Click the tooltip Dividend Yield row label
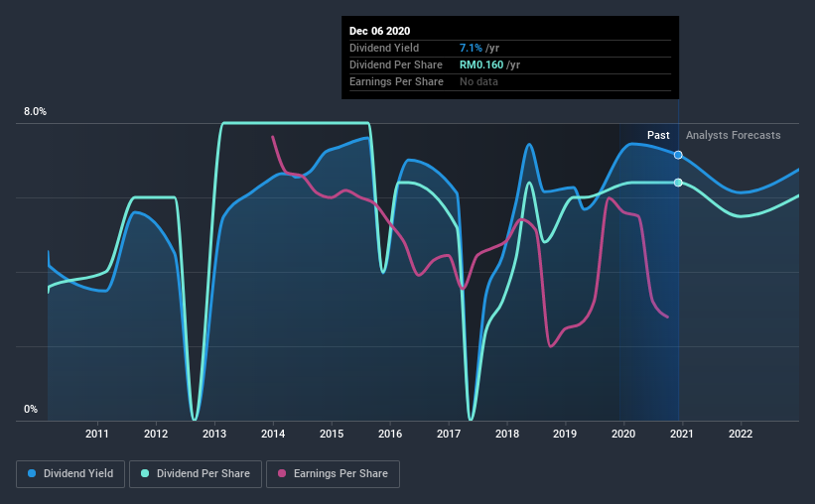This screenshot has width=815, height=504. 384,48
